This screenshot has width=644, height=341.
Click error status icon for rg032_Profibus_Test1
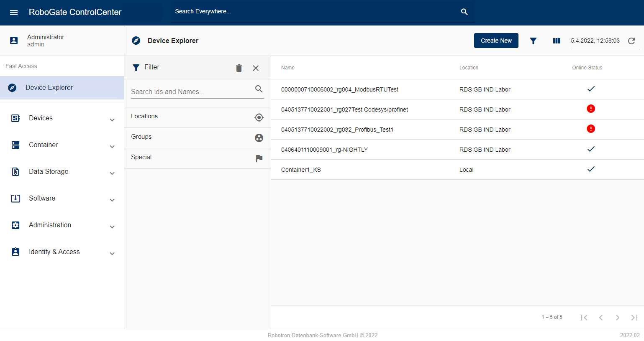[x=591, y=129]
